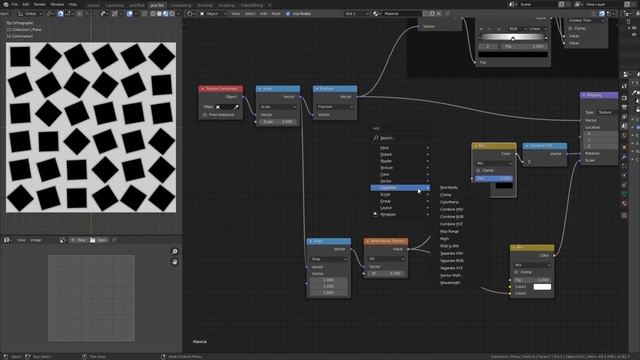Open the Window menu
Screen dimensions: 640x360
coord(57,4)
